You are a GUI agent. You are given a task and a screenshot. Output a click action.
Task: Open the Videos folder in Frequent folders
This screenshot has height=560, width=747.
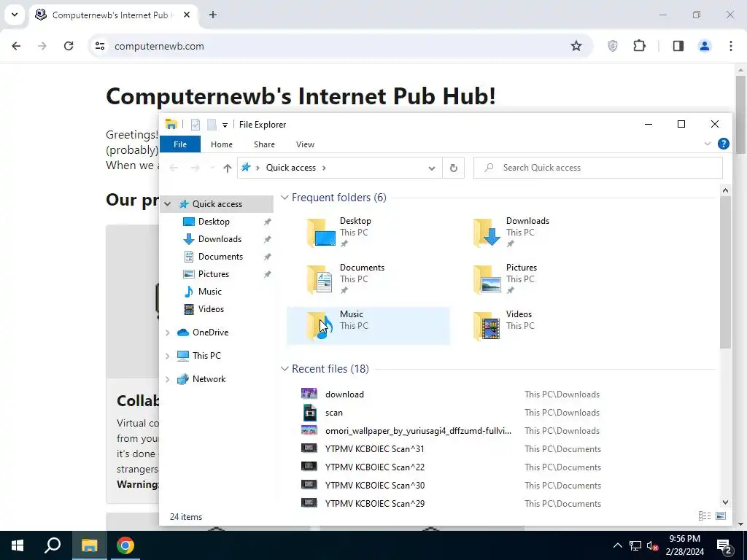click(x=535, y=326)
